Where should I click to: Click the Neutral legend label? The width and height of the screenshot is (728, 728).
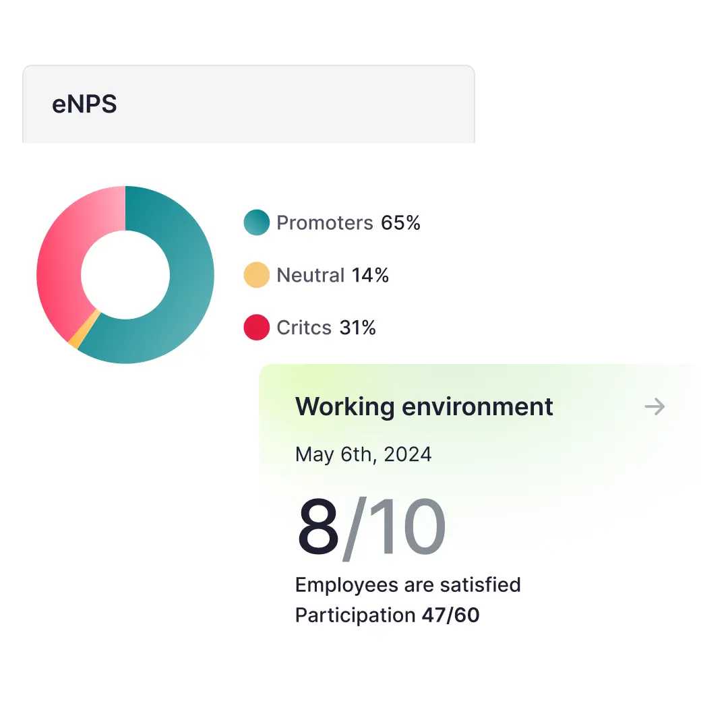[x=310, y=275]
